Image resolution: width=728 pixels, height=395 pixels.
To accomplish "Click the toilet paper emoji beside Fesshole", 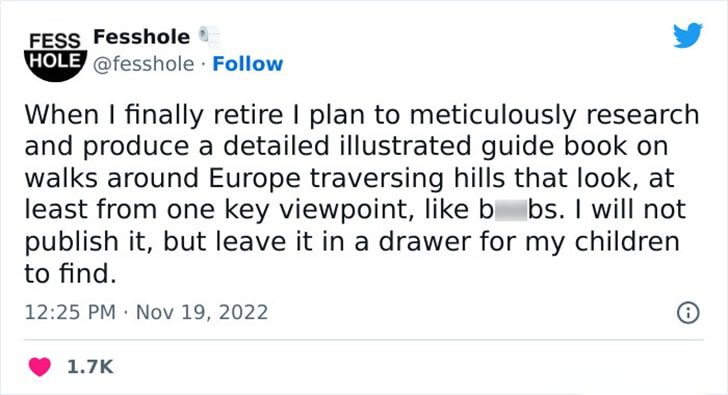I will (209, 37).
